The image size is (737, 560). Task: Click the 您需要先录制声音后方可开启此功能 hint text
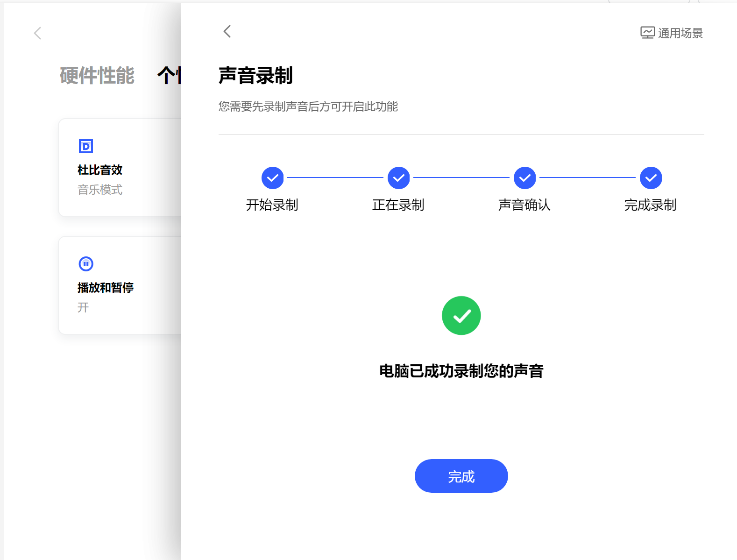pos(308,106)
